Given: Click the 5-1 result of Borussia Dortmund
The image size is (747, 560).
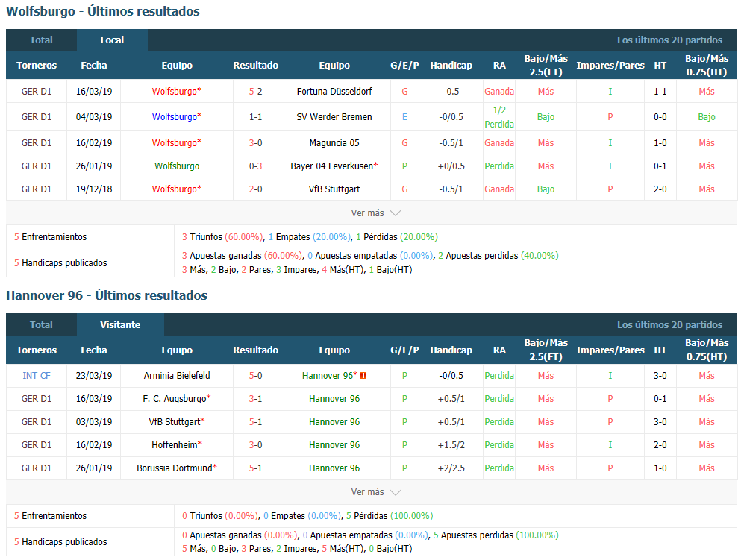Looking at the screenshot, I should [255, 468].
